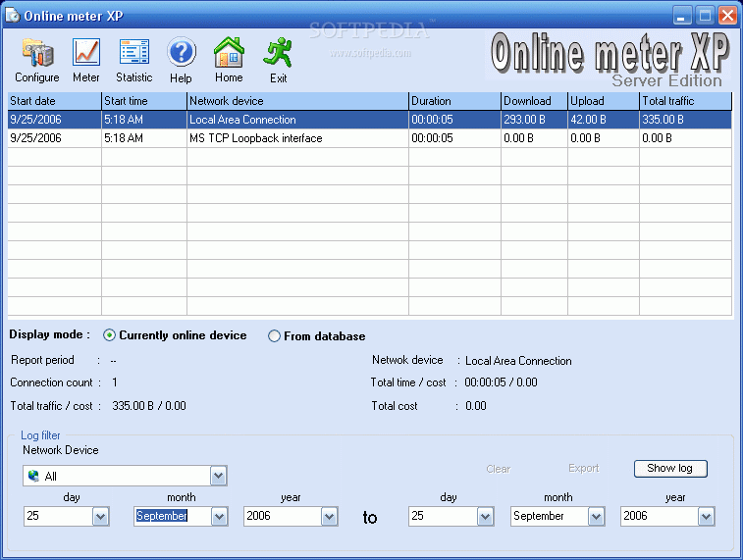Open the Meter chart icon

(x=85, y=52)
